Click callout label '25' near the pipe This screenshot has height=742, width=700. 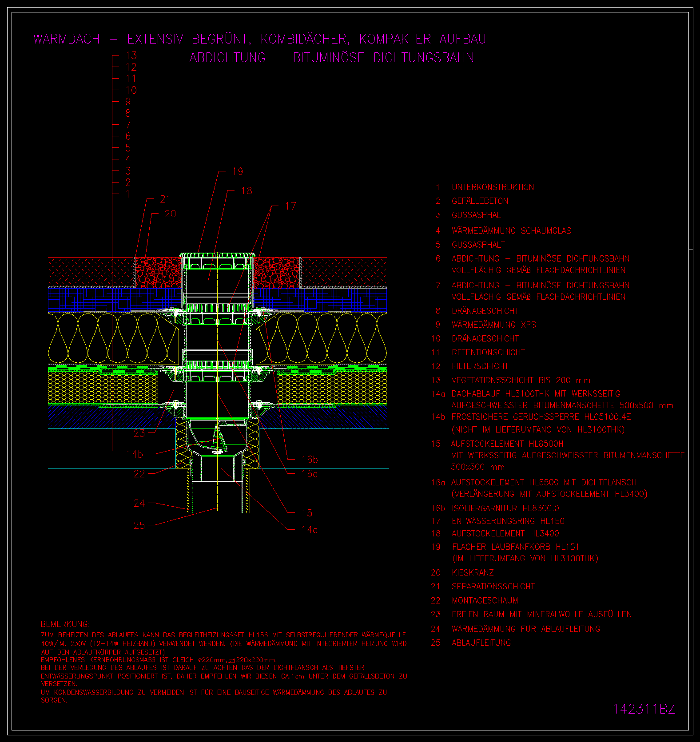(139, 525)
